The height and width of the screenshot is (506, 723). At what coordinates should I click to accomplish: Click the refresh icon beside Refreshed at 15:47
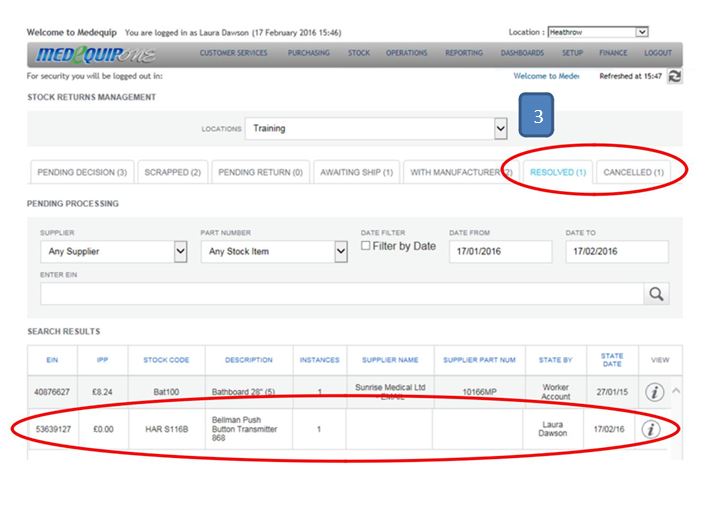(x=675, y=76)
